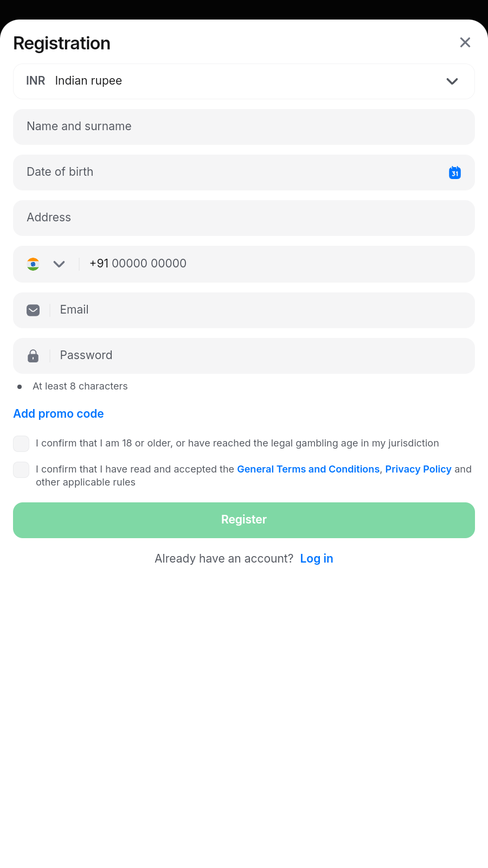Open the Indian rupee currency dropdown
Screen dimensions: 488x868
452,81
